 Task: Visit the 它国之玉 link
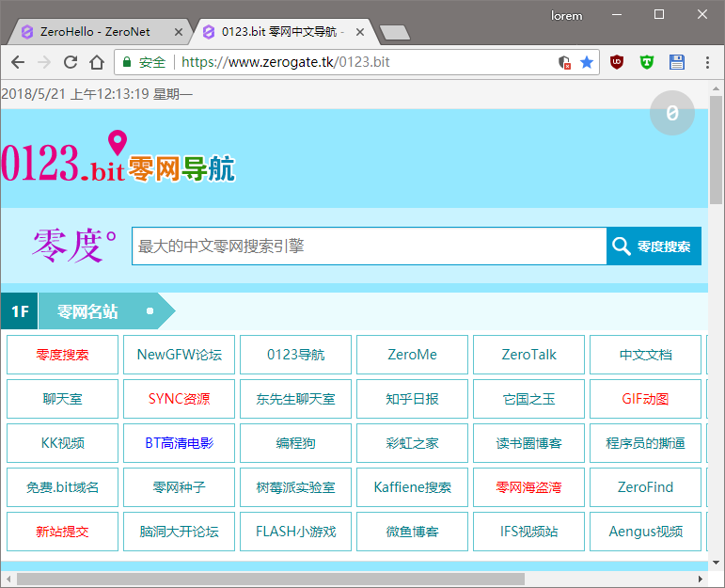528,399
